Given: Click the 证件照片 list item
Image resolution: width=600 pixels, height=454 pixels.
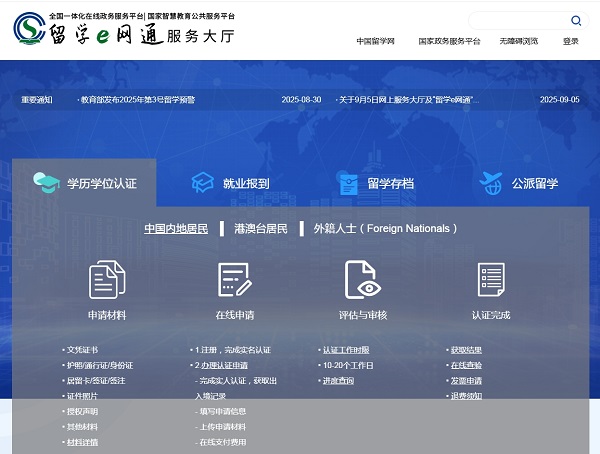Looking at the screenshot, I should [x=82, y=396].
